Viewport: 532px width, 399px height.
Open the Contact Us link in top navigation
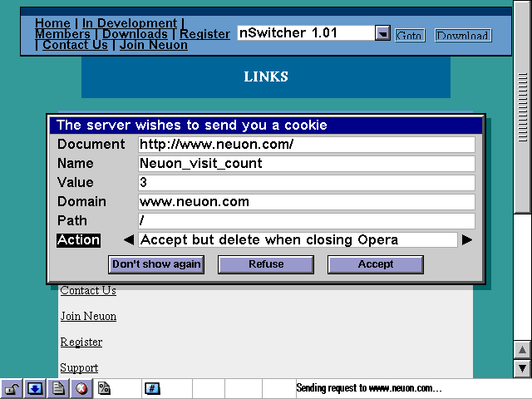pyautogui.click(x=76, y=45)
